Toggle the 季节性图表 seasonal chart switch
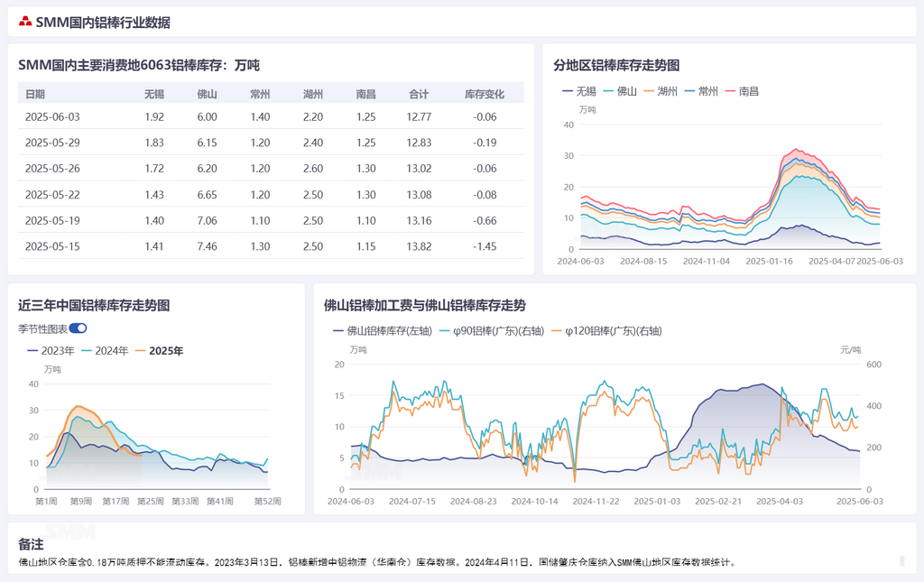Image resolution: width=924 pixels, height=582 pixels. point(78,328)
